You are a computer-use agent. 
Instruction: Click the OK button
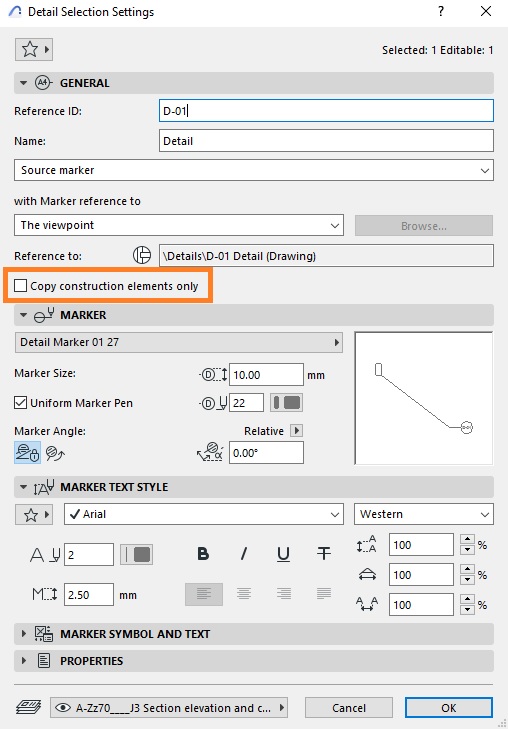click(449, 708)
